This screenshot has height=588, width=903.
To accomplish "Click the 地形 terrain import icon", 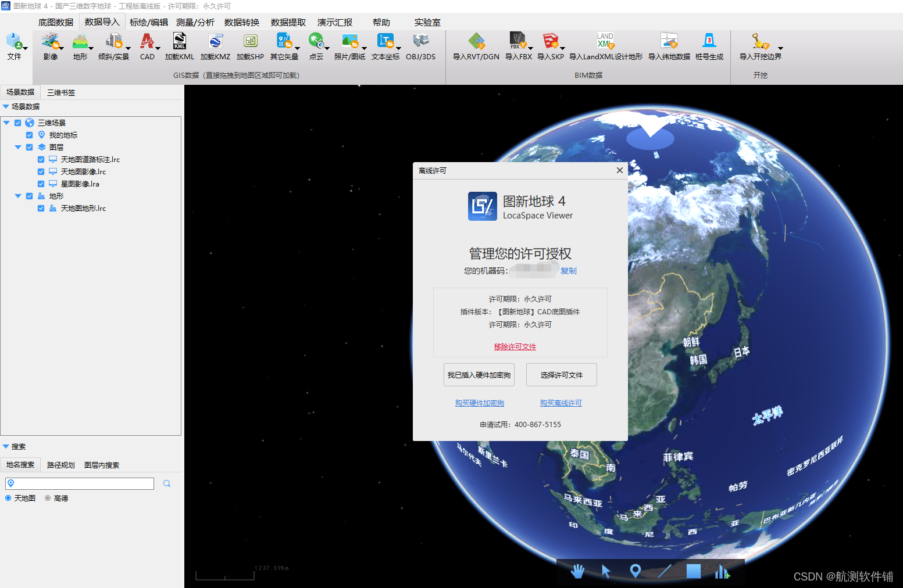I will [80, 41].
